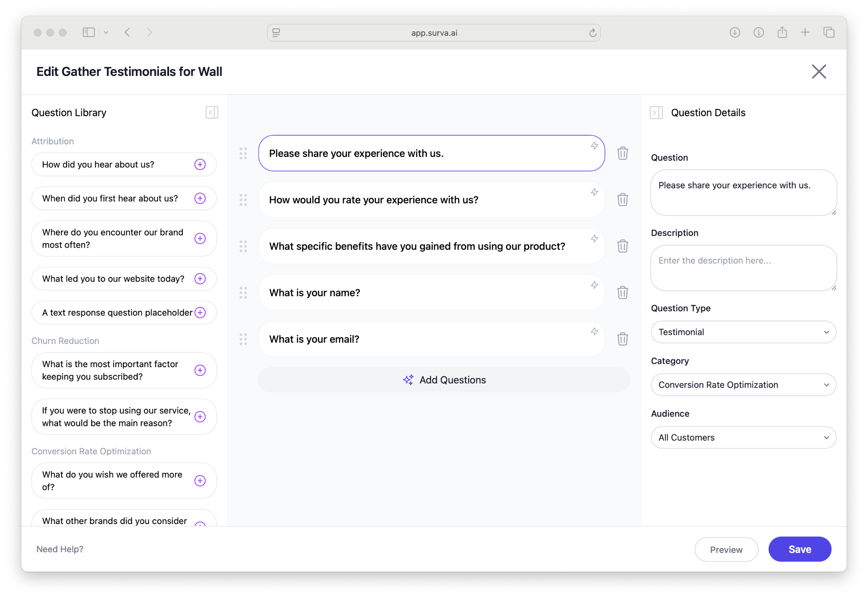Click trash icon beside 'What is your email?'
The width and height of the screenshot is (868, 598).
pyautogui.click(x=622, y=339)
